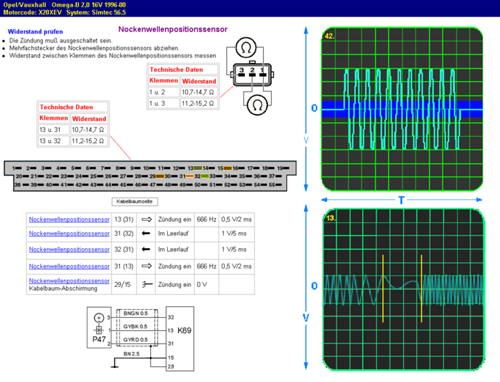Image resolution: width=500 pixels, height=382 pixels.
Task: Click 'BNGN 0.5' wire label in diagram
Action: point(136,313)
